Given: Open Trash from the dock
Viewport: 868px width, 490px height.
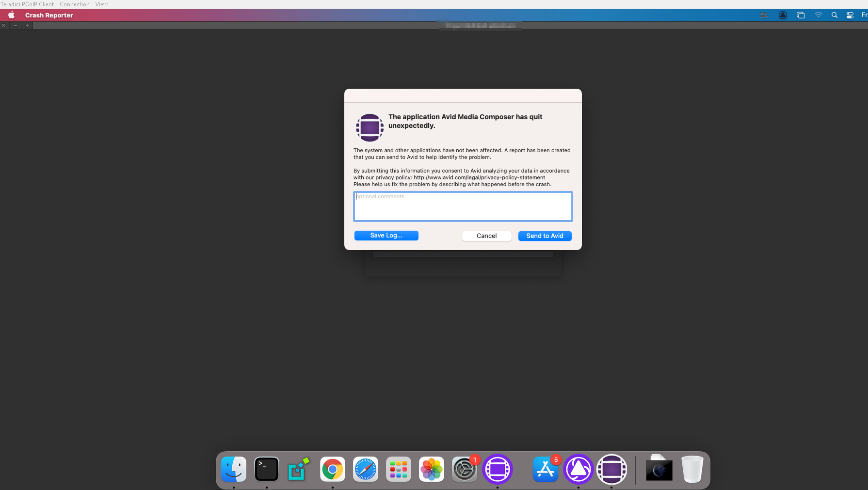Looking at the screenshot, I should (692, 469).
